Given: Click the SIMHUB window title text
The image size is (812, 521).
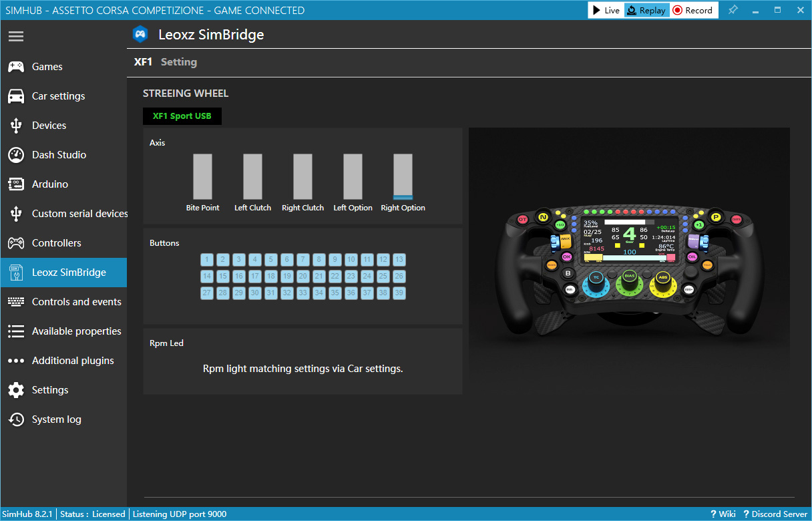Looking at the screenshot, I should [x=155, y=11].
